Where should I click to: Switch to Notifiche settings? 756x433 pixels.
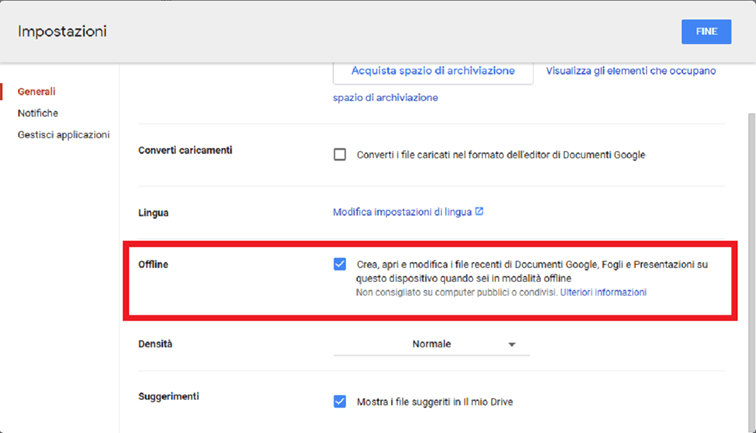(x=38, y=113)
